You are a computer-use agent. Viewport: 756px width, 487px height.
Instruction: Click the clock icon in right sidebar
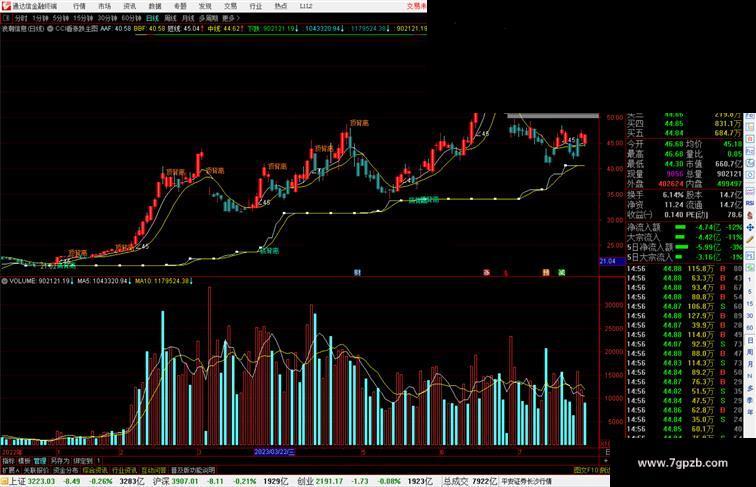pos(750,176)
